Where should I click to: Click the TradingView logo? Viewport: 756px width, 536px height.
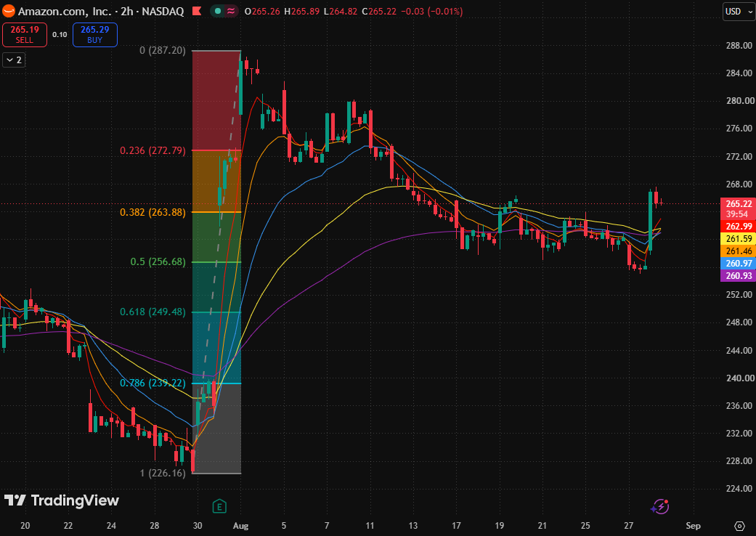point(62,500)
